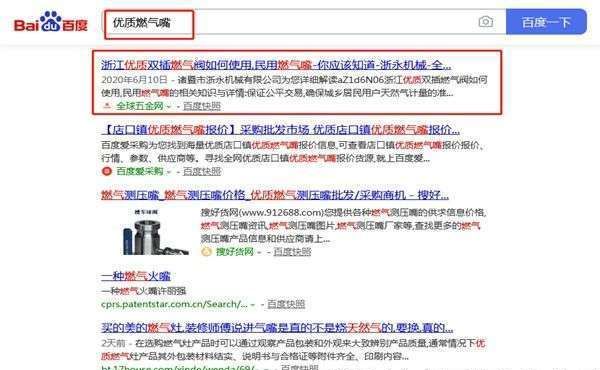Expand dropdown arrow next to 搜好货网
Screen dimensions: 600x370
(x=259, y=252)
